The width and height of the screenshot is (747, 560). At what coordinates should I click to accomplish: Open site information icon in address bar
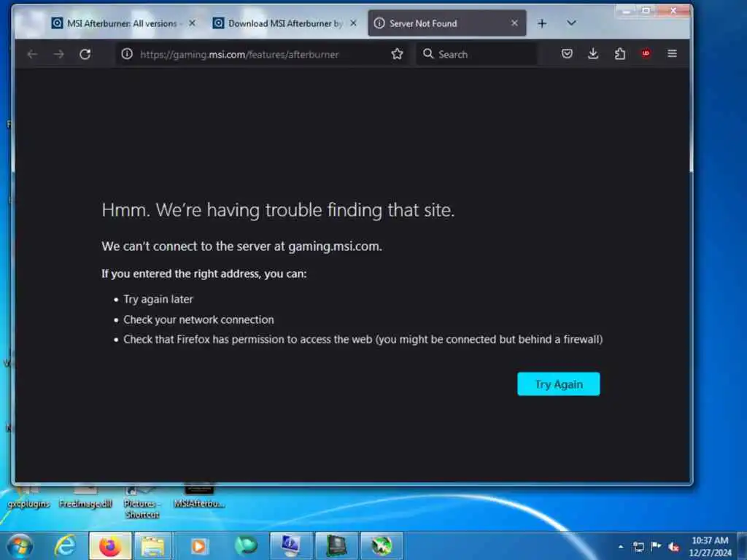pyautogui.click(x=127, y=54)
